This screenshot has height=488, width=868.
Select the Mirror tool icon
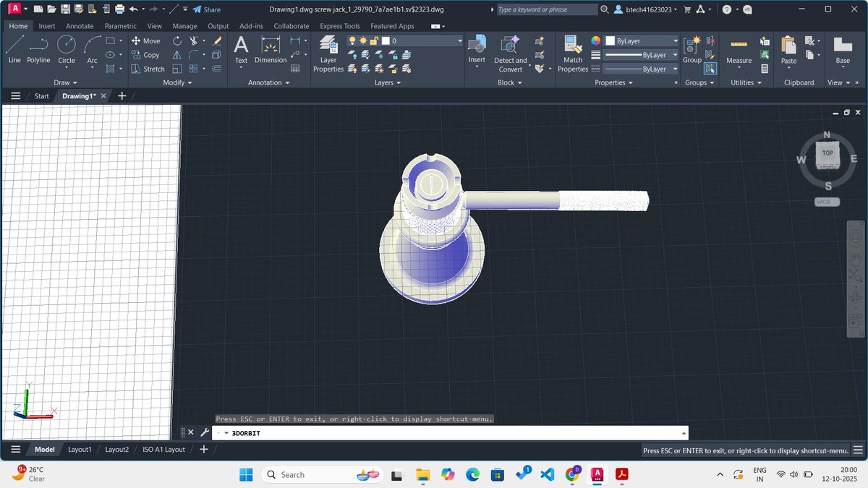(x=178, y=55)
